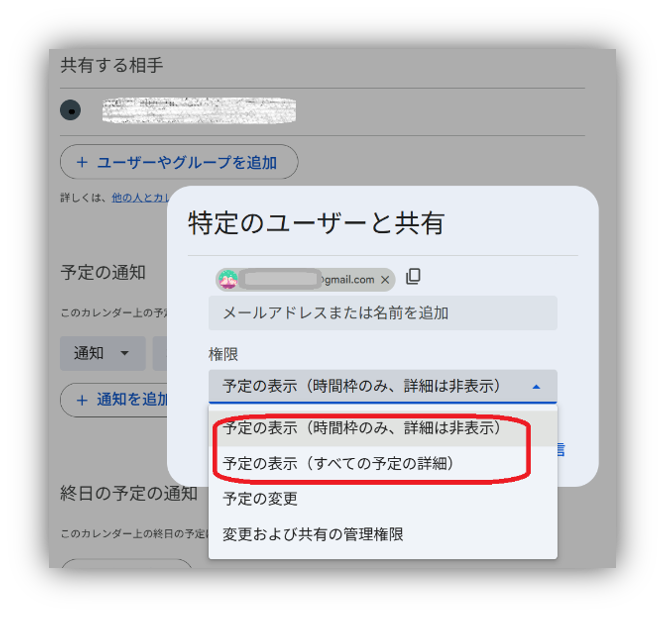Focus the メールアドレスまたは名前を追加 field
This screenshot has width=666, height=617.
(383, 313)
